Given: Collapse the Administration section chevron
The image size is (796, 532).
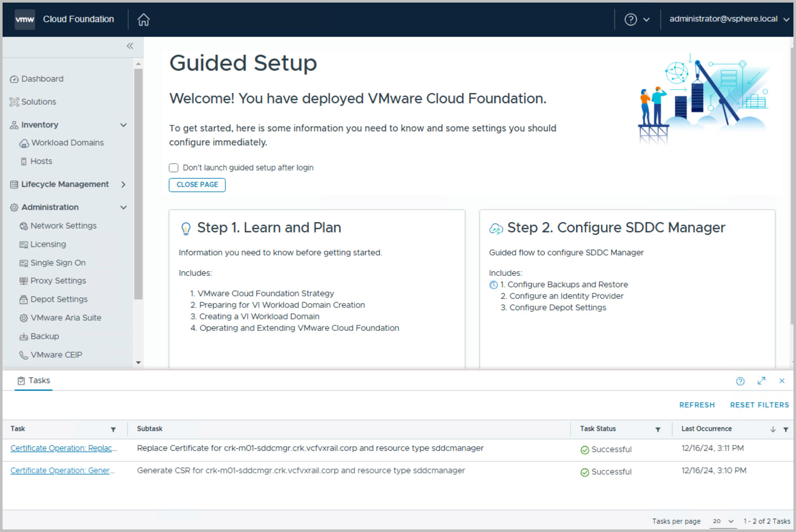Looking at the screenshot, I should (124, 207).
